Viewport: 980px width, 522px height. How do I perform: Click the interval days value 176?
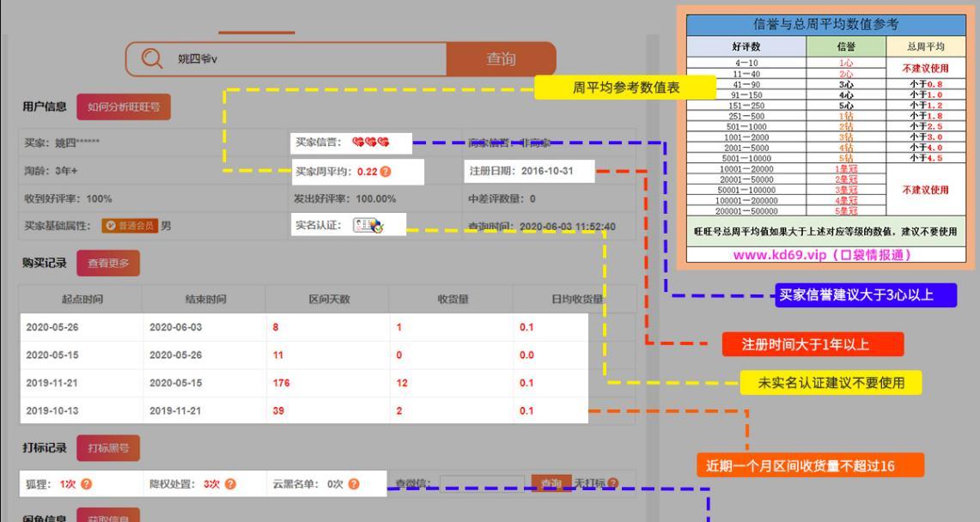281,383
